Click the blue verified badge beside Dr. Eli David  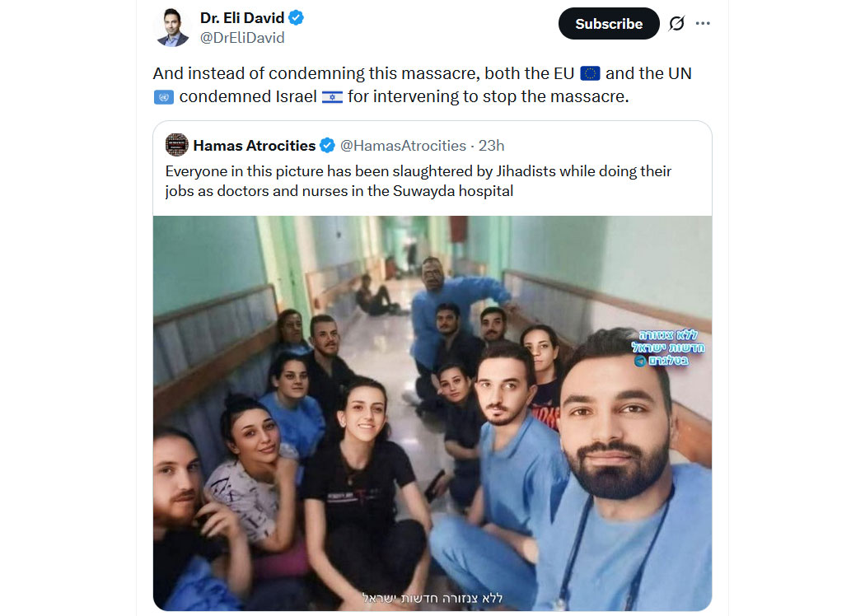[297, 17]
